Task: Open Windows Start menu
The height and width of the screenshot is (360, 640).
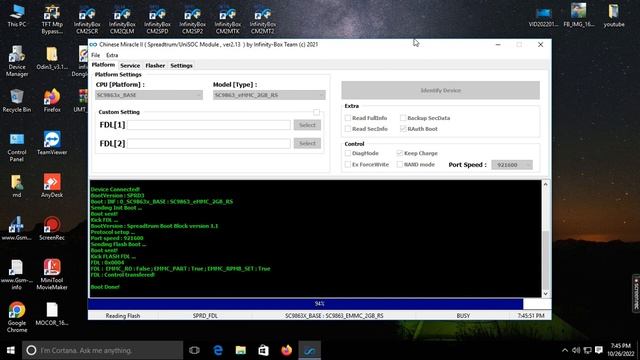Action: click(x=11, y=350)
